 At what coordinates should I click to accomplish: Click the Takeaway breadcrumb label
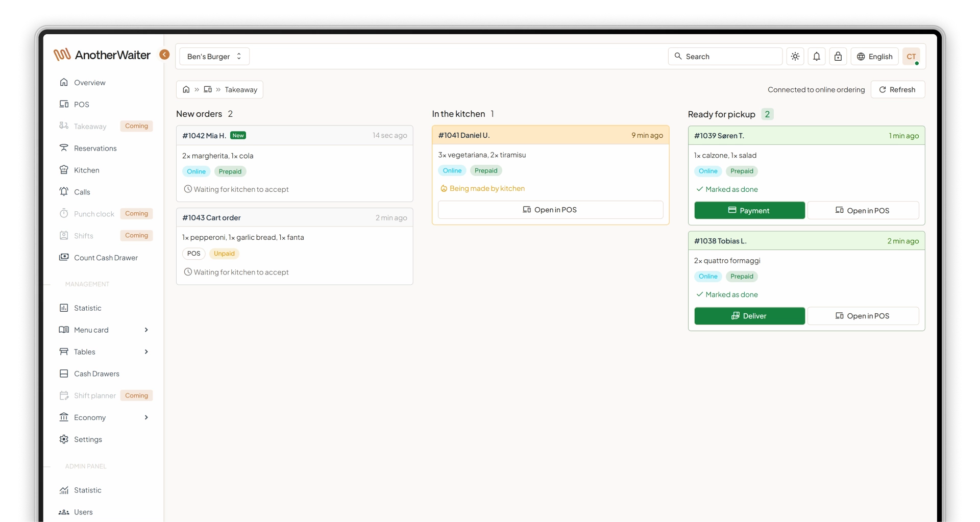pyautogui.click(x=241, y=90)
